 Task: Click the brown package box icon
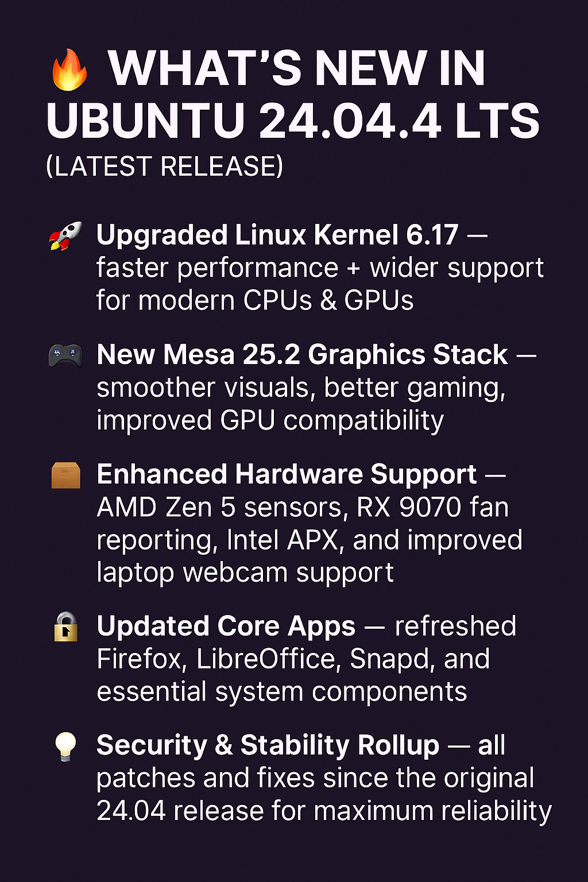pos(65,475)
